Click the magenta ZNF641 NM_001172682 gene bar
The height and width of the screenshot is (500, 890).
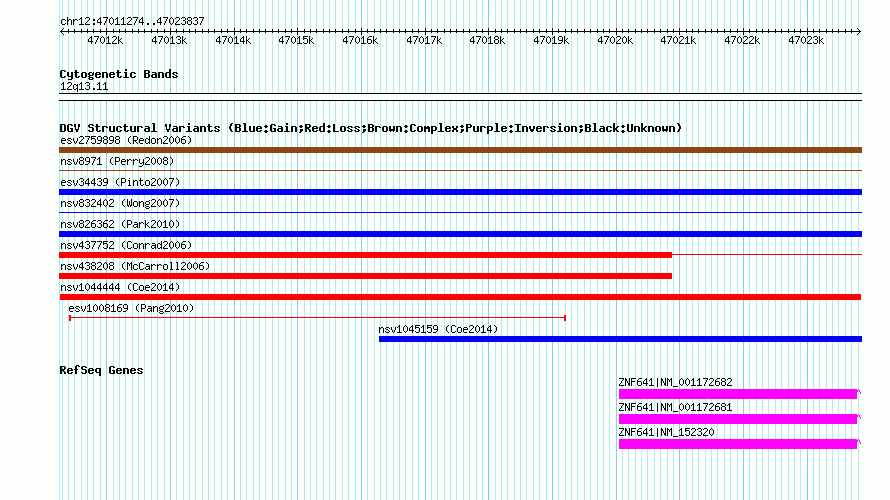pos(738,394)
